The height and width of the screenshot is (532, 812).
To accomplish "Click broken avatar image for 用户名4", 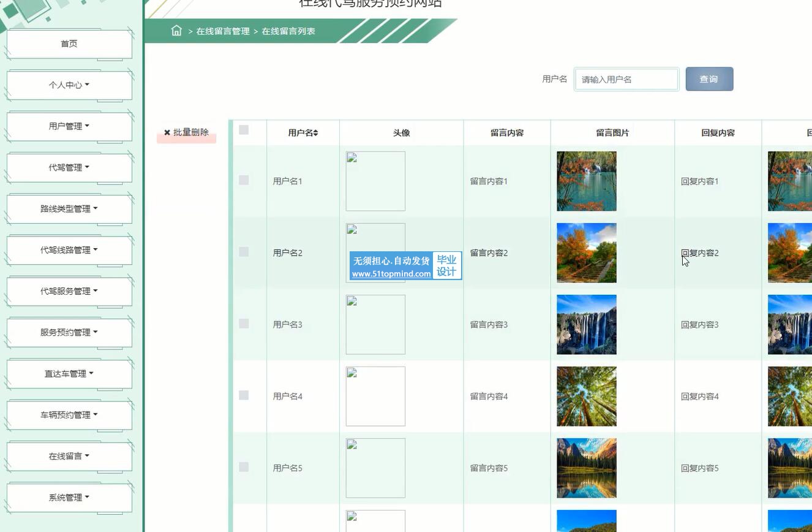I will (x=375, y=396).
